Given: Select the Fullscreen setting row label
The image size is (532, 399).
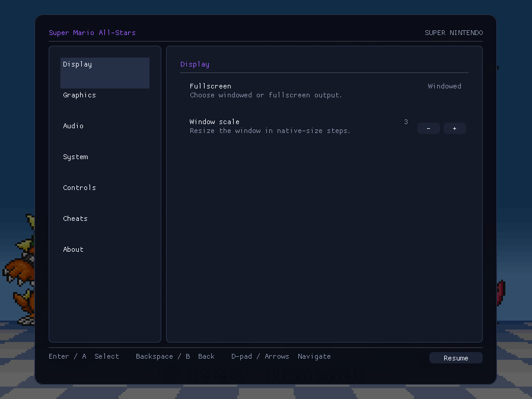Looking at the screenshot, I should pyautogui.click(x=211, y=86).
